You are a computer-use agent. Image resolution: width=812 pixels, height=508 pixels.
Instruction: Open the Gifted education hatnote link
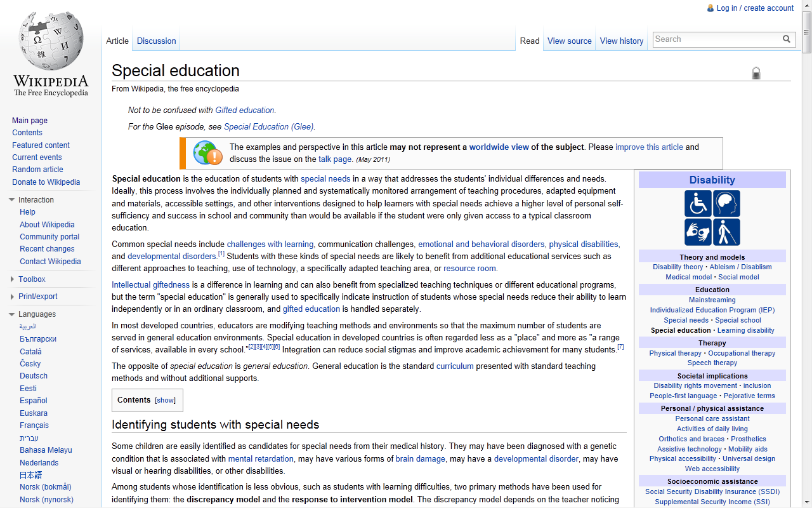[245, 110]
